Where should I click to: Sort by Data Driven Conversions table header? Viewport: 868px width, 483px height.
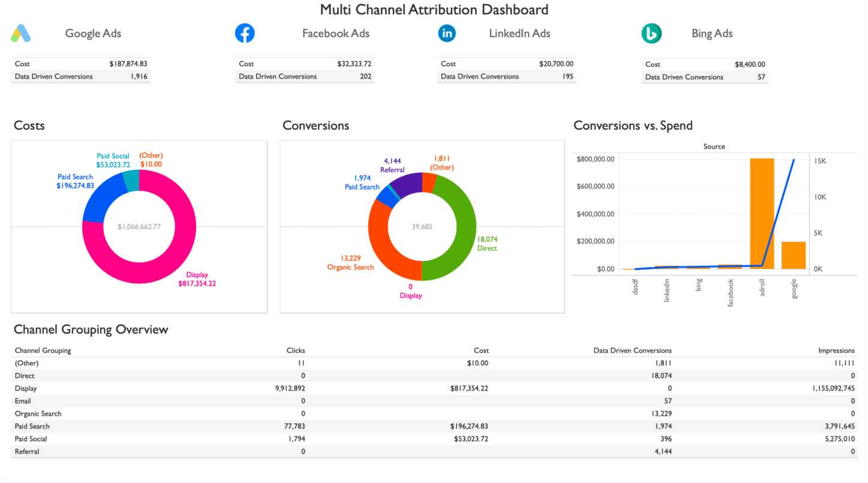632,350
